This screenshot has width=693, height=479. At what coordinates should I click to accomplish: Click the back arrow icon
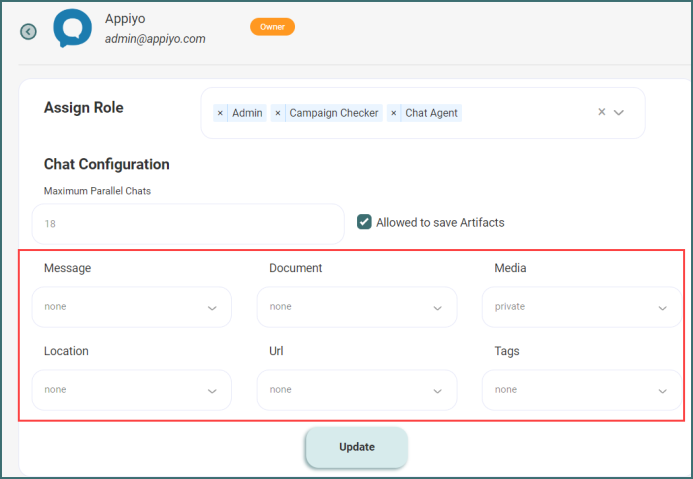[x=28, y=32]
